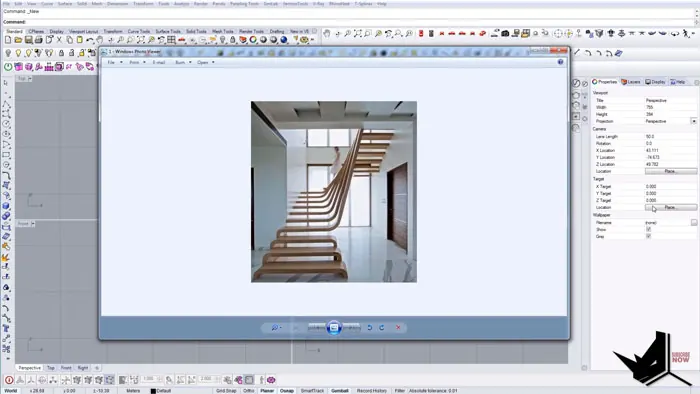Click Photo Viewer help question icon
700x394 pixels.
tap(560, 62)
